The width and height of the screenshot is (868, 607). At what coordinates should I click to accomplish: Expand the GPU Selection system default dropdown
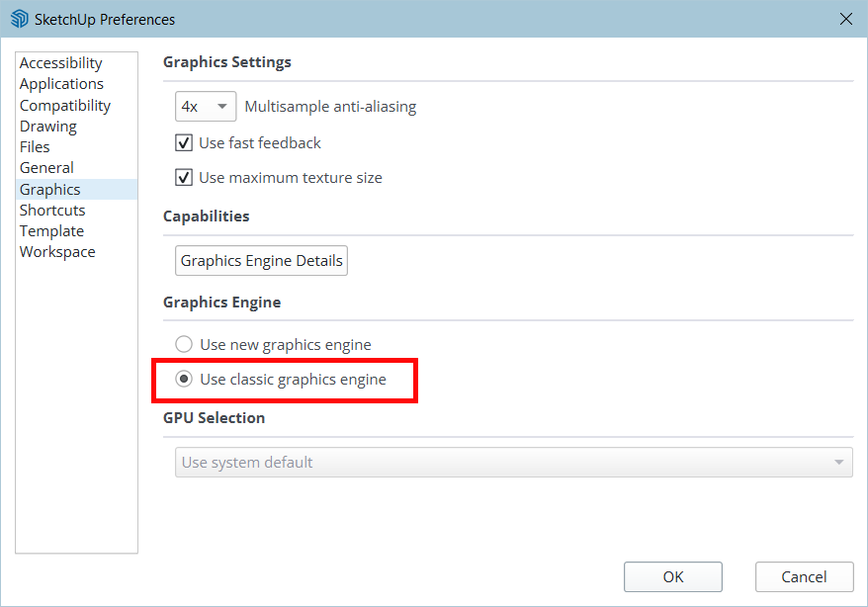click(513, 462)
